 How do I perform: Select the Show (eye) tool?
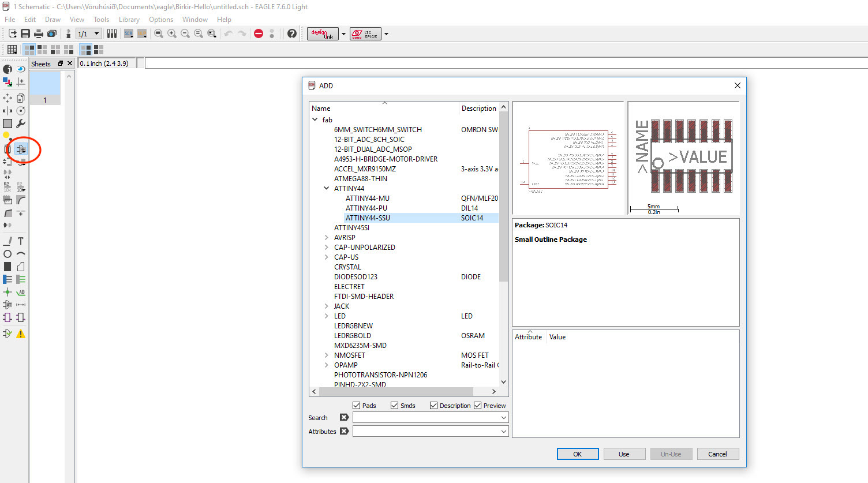21,69
